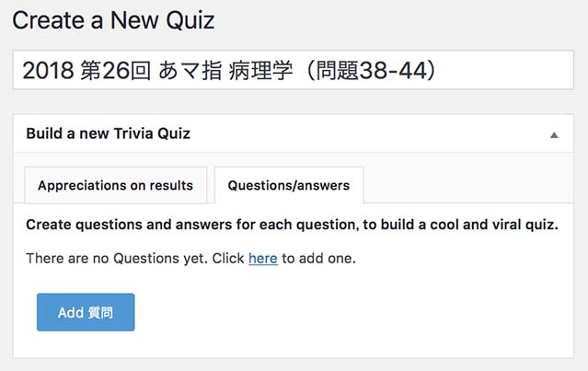Switch to Appreciations on results tab
This screenshot has height=371, width=588.
115,185
